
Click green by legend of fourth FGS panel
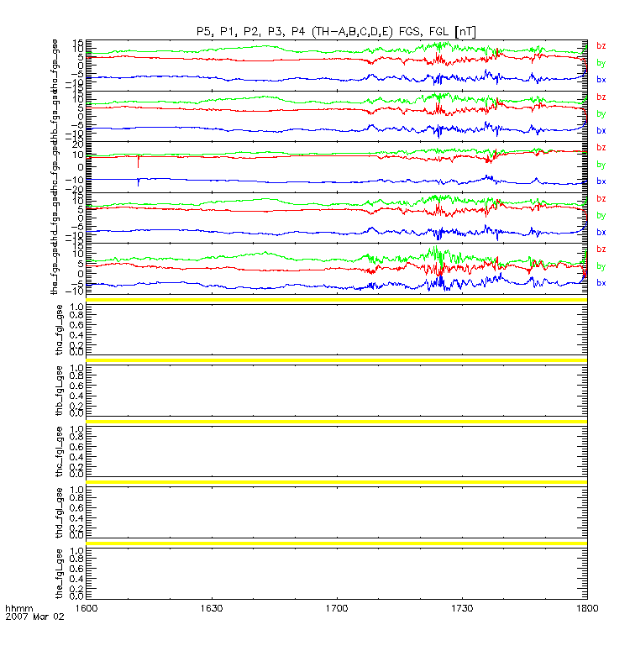tap(601, 216)
